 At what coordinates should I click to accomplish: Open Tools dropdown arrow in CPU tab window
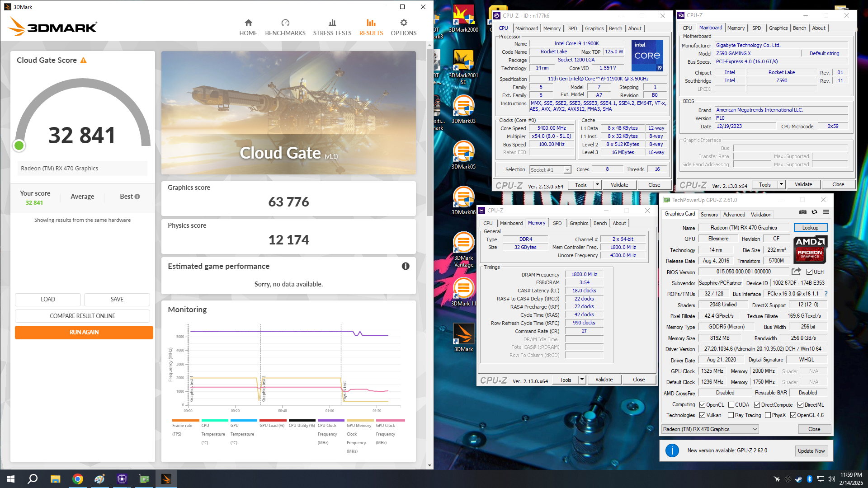coord(597,185)
